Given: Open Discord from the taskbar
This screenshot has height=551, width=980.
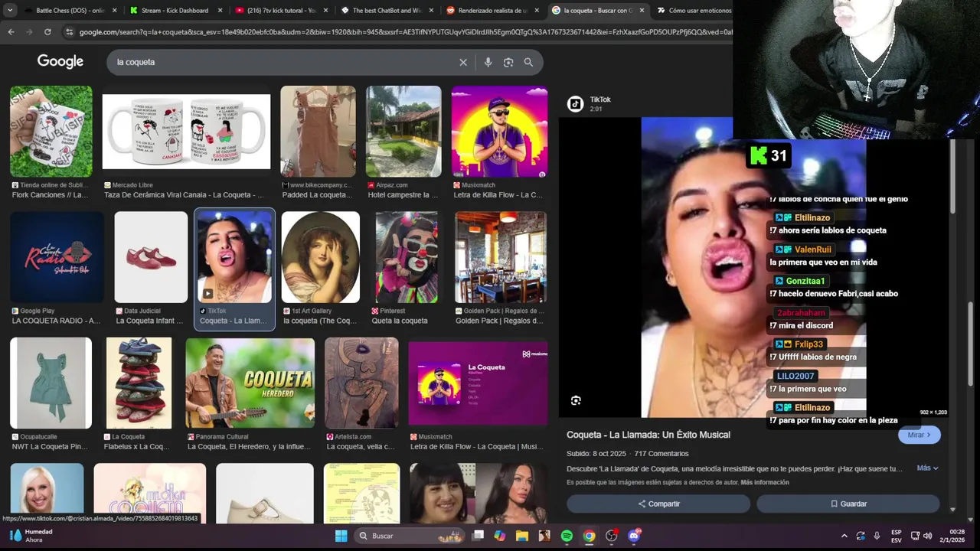Looking at the screenshot, I should pyautogui.click(x=634, y=536).
